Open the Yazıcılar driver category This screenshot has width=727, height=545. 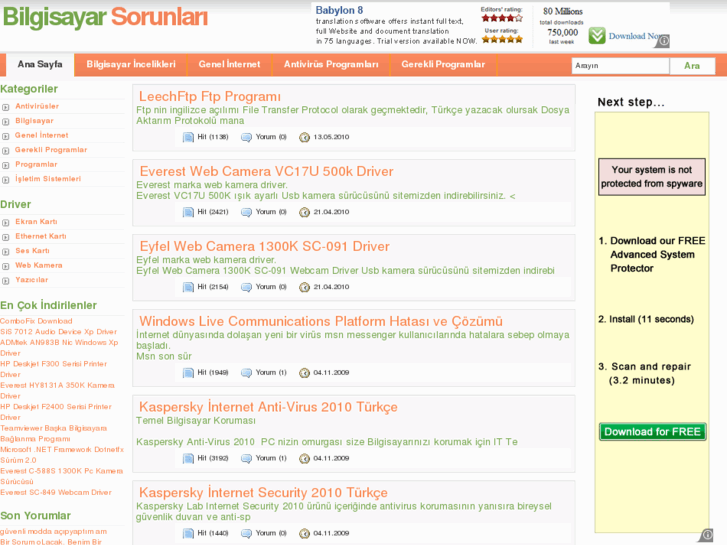point(32,280)
